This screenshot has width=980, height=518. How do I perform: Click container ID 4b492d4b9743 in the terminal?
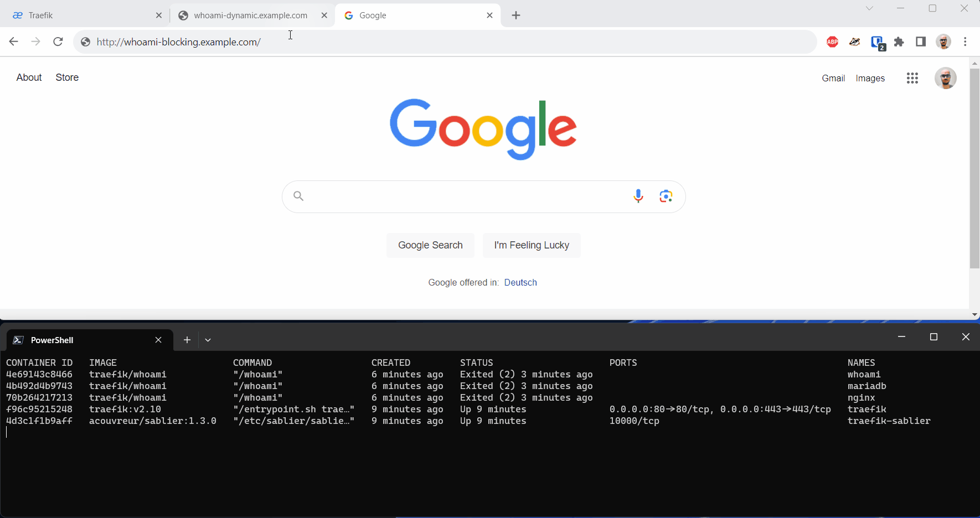(39, 386)
